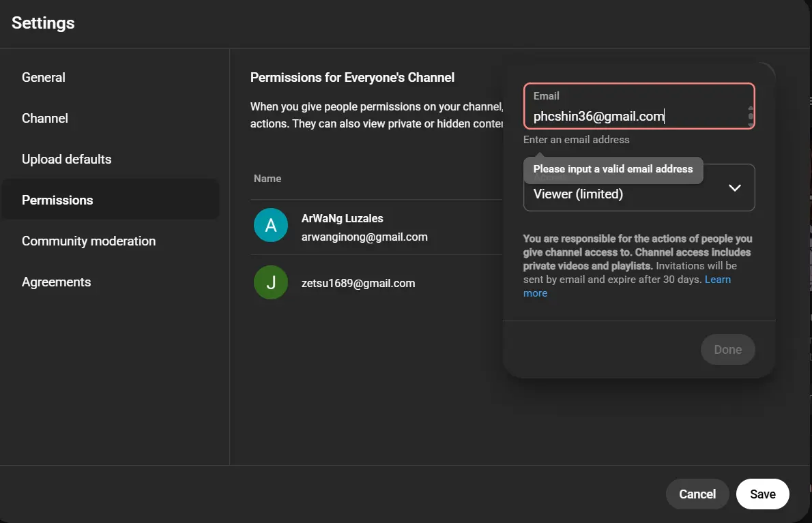Open the General settings section
Image resolution: width=812 pixels, height=523 pixels.
pyautogui.click(x=44, y=78)
